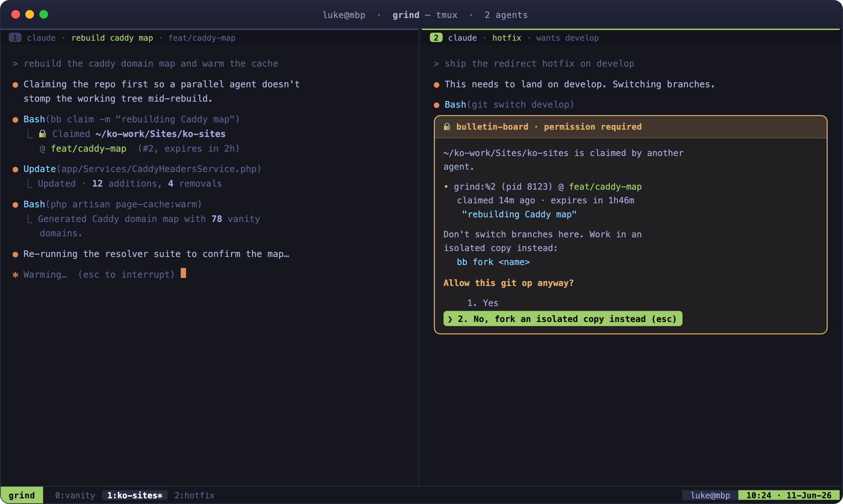The height and width of the screenshot is (504, 843).
Task: Click the prompt ship the redirect hotfix
Action: pyautogui.click(x=539, y=64)
